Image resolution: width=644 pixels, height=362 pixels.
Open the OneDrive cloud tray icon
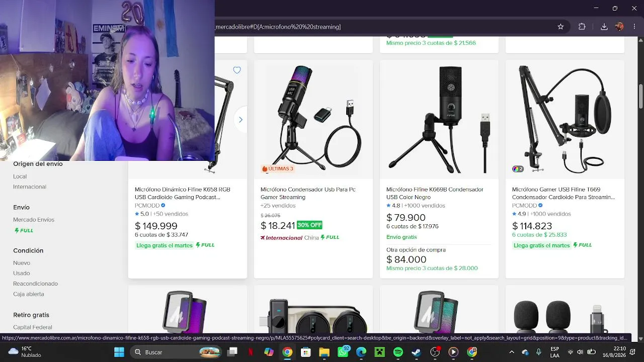[x=525, y=352]
